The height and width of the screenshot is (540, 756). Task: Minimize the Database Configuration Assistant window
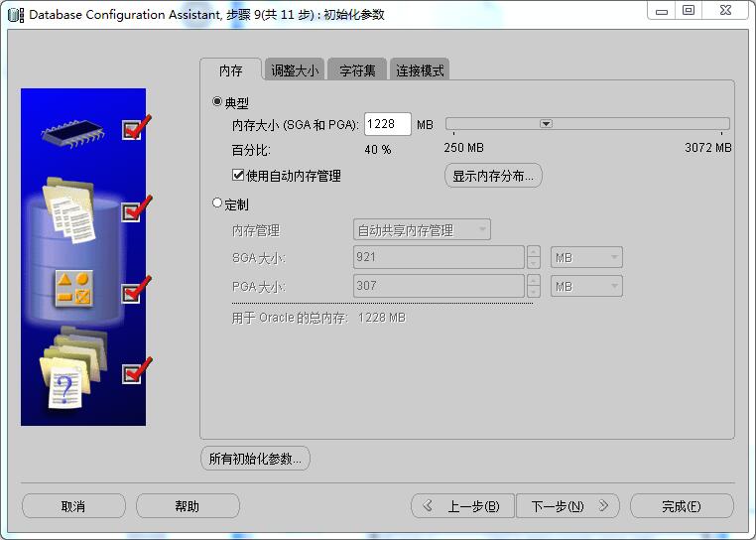662,10
